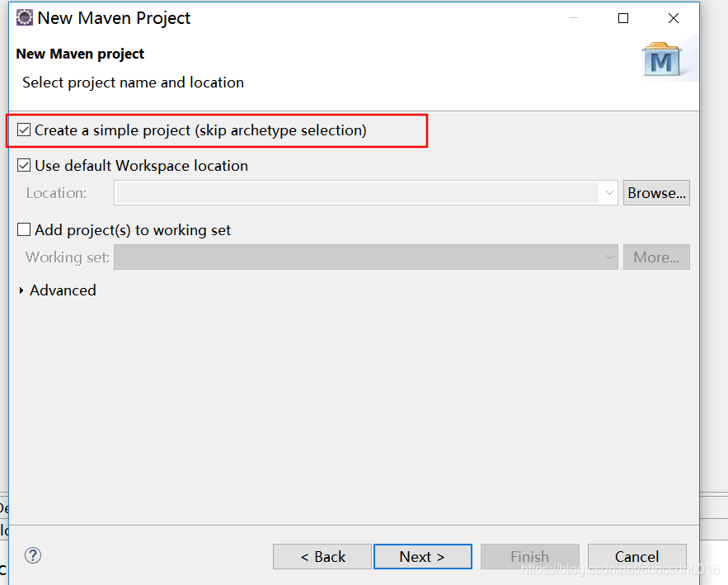Close the New Maven Project dialog

[674, 18]
